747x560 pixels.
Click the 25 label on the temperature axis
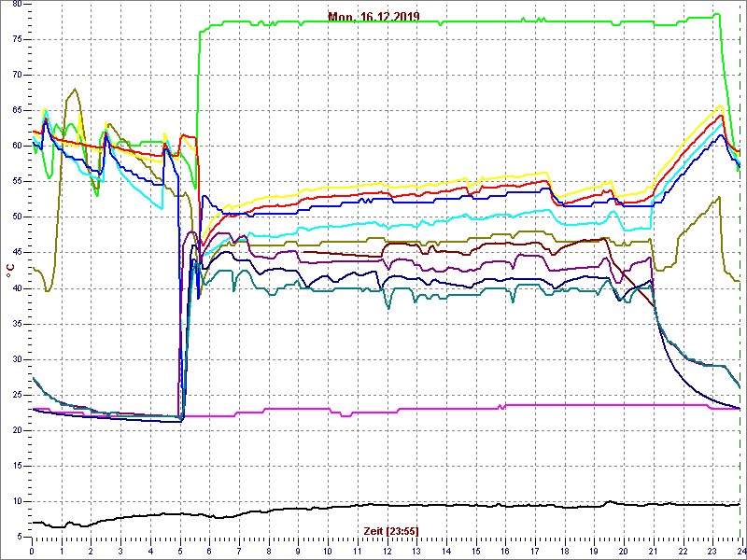(16, 395)
